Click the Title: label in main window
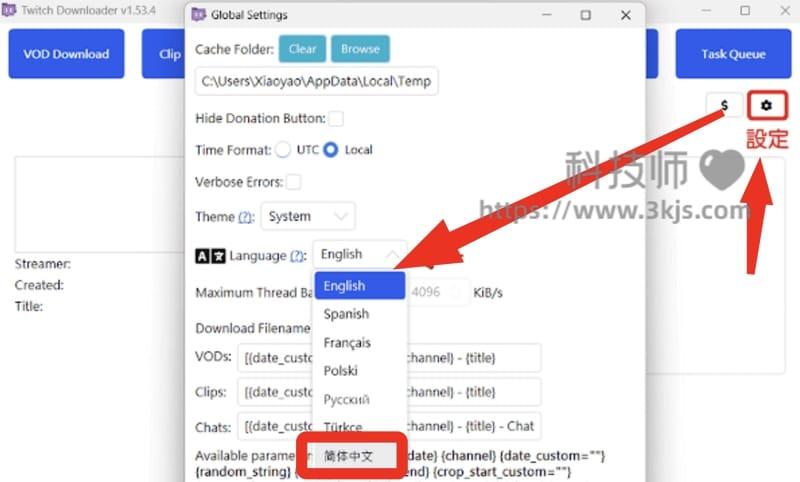Viewport: 800px width, 482px height. point(29,306)
